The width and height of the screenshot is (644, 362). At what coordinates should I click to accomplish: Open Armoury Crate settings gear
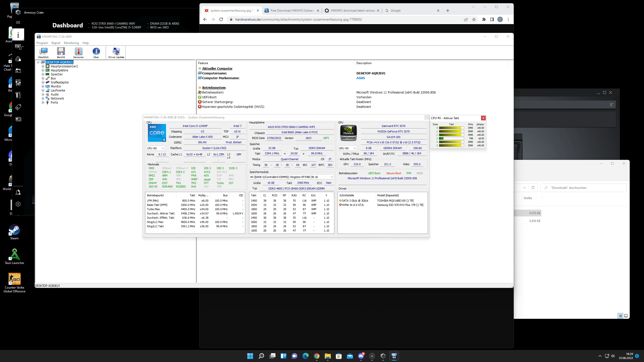click(x=18, y=204)
